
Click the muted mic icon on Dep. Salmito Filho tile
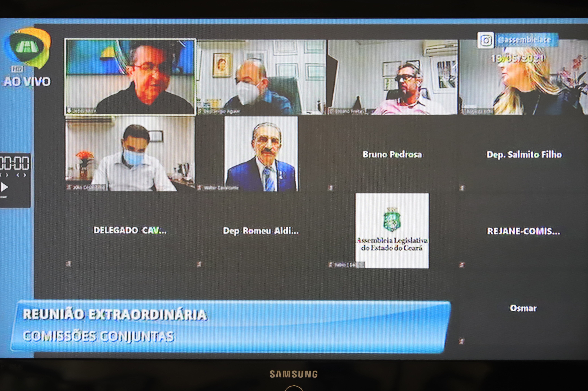click(x=462, y=188)
